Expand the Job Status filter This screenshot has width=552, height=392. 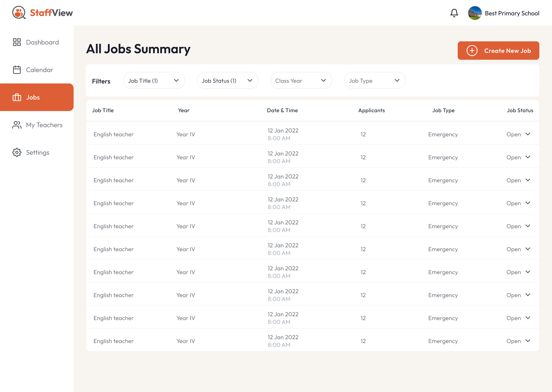coord(227,80)
